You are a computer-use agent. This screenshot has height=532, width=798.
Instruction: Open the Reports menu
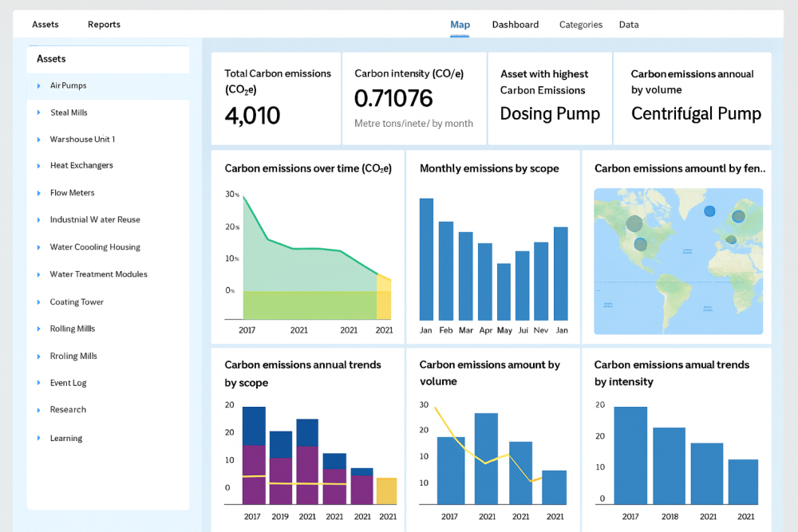click(104, 25)
